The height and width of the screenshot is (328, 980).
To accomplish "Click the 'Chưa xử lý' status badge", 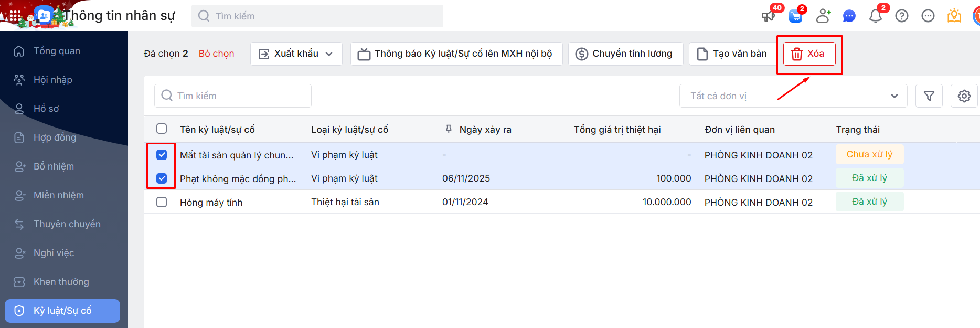I will tap(869, 154).
